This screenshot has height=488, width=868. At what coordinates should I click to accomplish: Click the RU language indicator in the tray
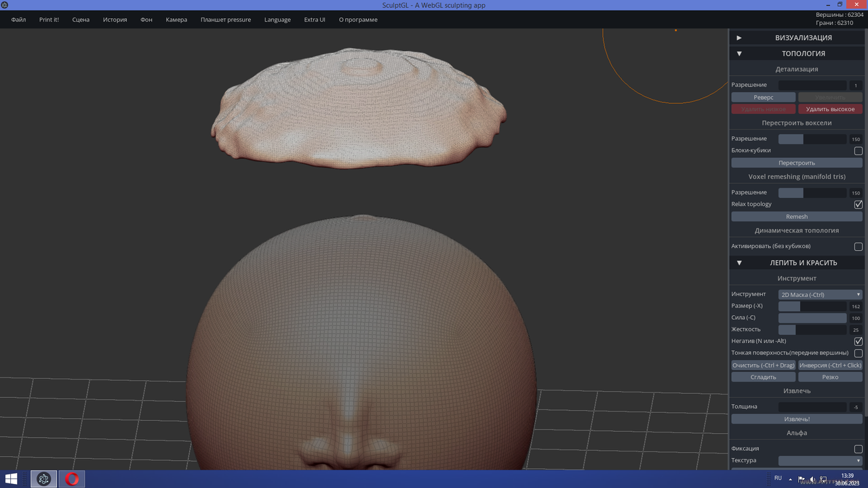(x=778, y=479)
